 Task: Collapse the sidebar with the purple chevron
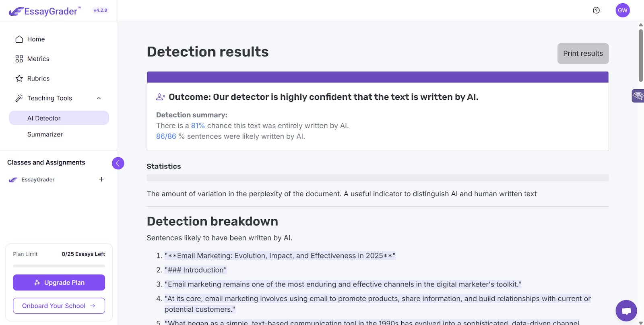[118, 163]
